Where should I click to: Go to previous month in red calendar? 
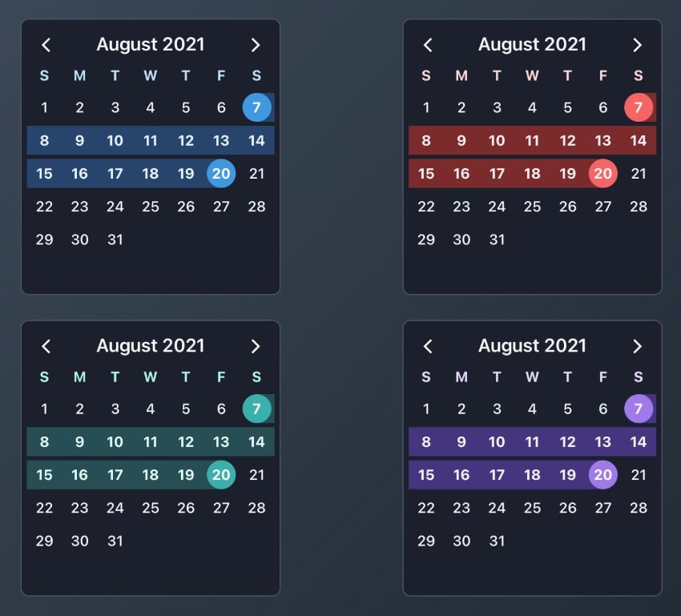[x=428, y=45]
